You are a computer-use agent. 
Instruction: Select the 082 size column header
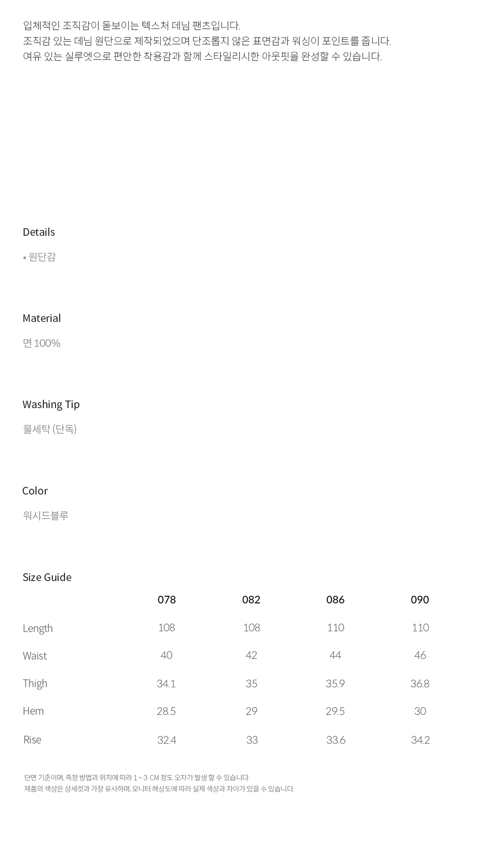coord(251,599)
